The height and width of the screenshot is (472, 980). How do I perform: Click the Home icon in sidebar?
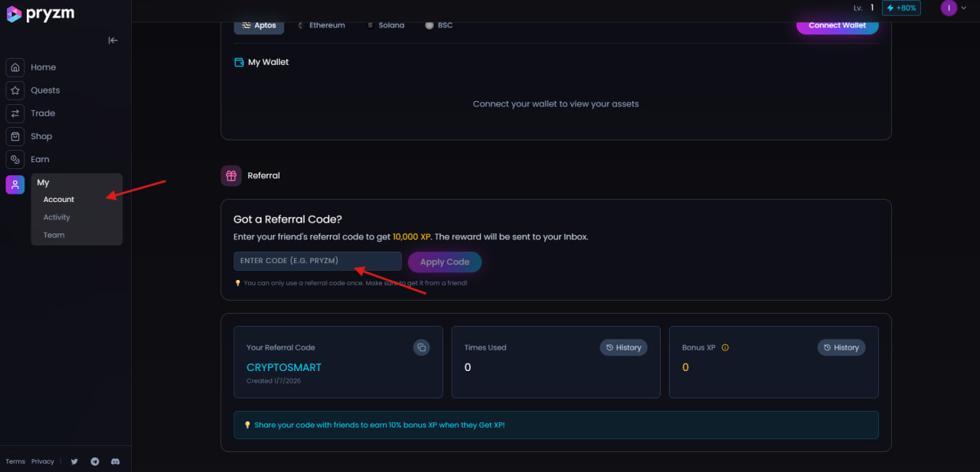[x=15, y=67]
